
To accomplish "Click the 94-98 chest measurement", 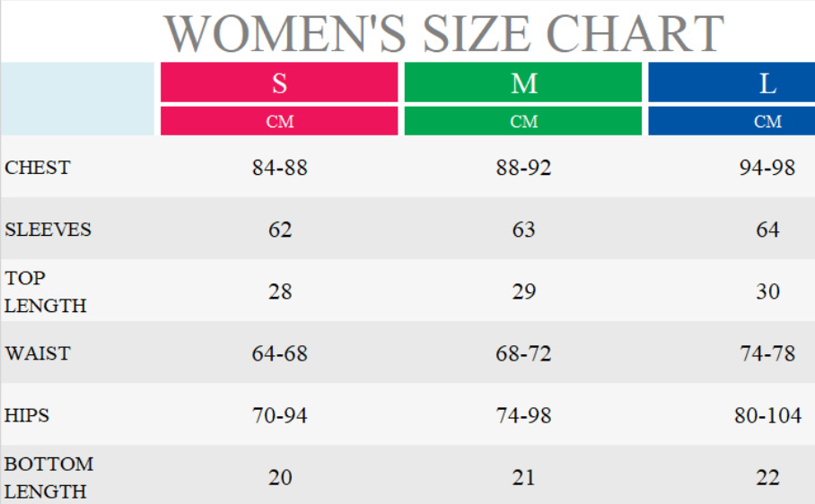I will tap(767, 168).
